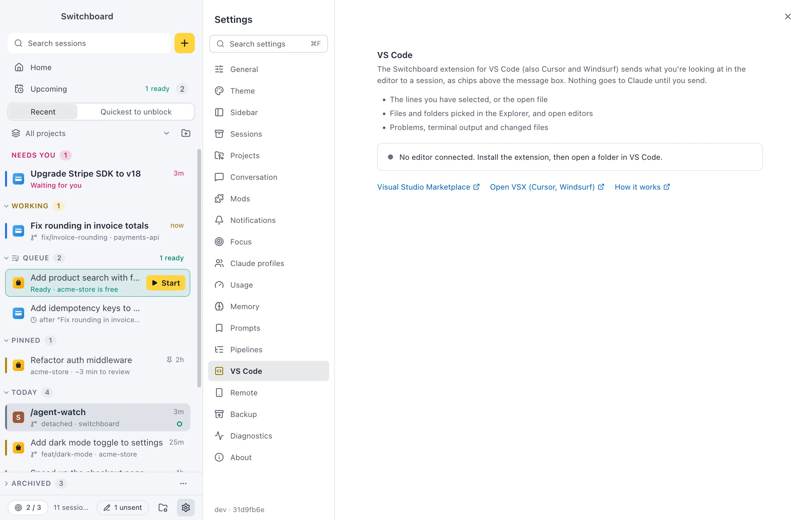Focus the Search sessions field
This screenshot has height=520, width=812.
click(89, 43)
